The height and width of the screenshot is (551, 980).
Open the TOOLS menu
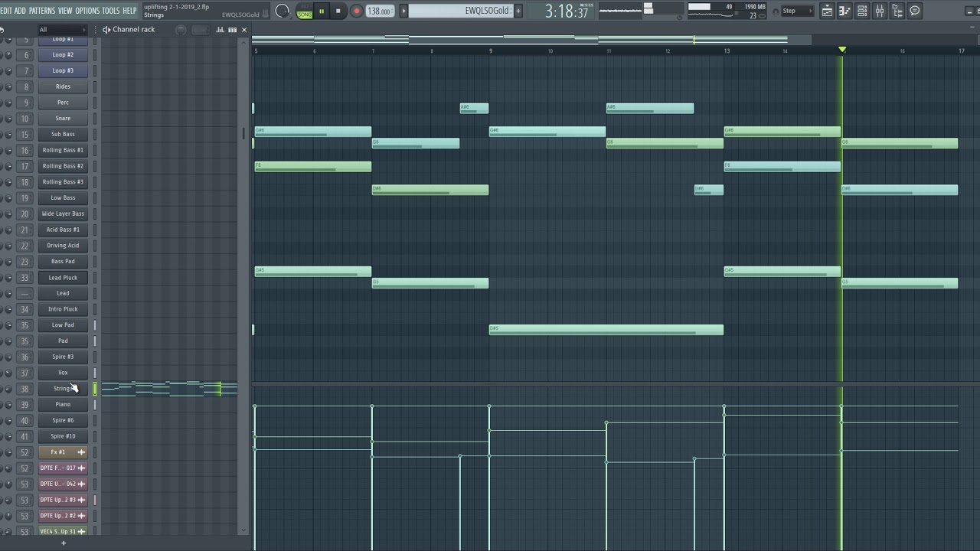111,11
